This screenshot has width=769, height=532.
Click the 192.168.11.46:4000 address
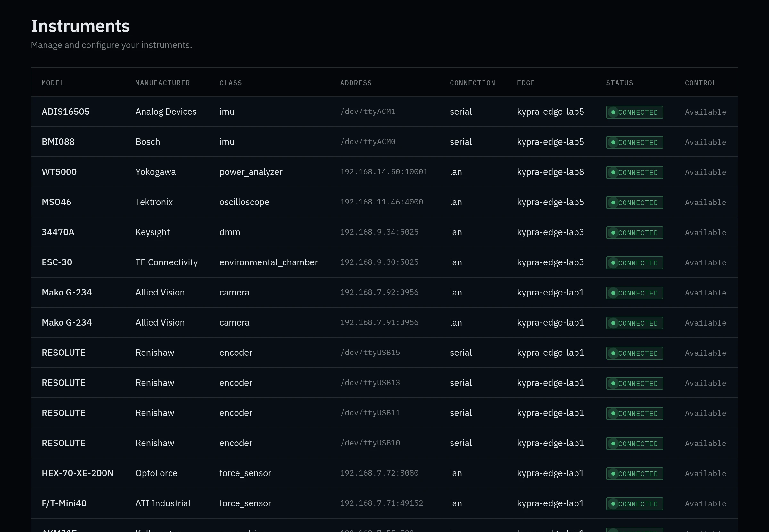click(381, 202)
